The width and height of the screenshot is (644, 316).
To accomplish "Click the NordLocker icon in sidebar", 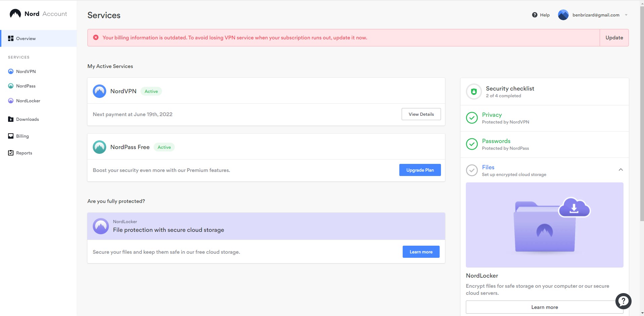I will (11, 101).
